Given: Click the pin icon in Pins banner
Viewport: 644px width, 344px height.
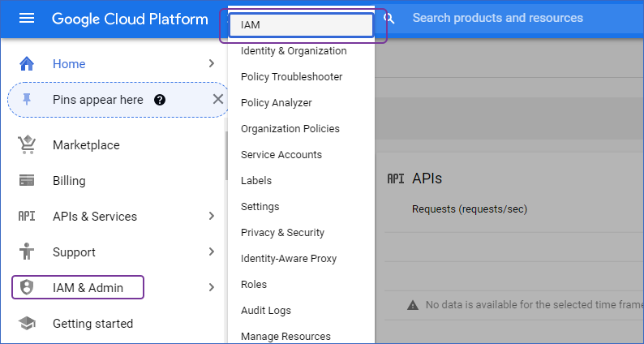Looking at the screenshot, I should coord(27,100).
